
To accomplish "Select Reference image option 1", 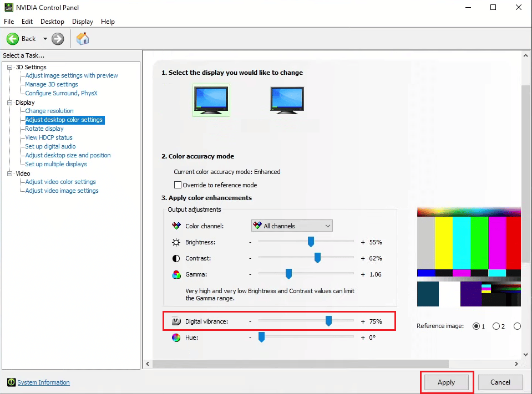I will tap(476, 326).
